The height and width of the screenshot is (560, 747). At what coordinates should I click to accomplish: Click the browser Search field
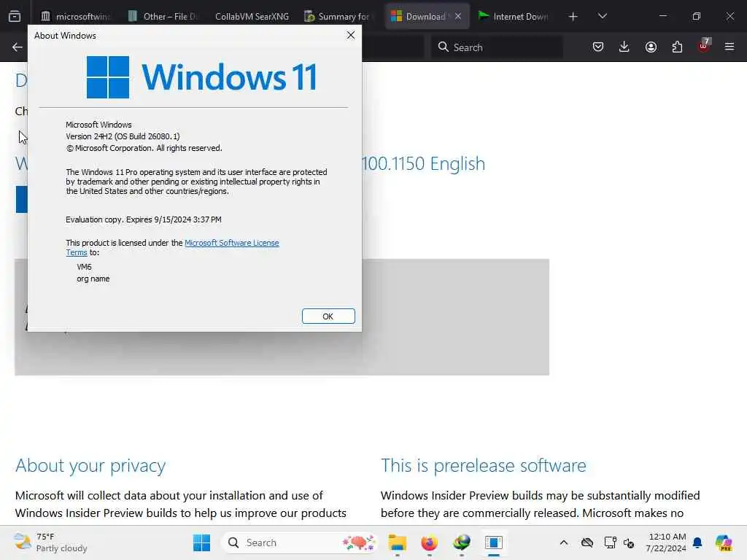coord(497,47)
